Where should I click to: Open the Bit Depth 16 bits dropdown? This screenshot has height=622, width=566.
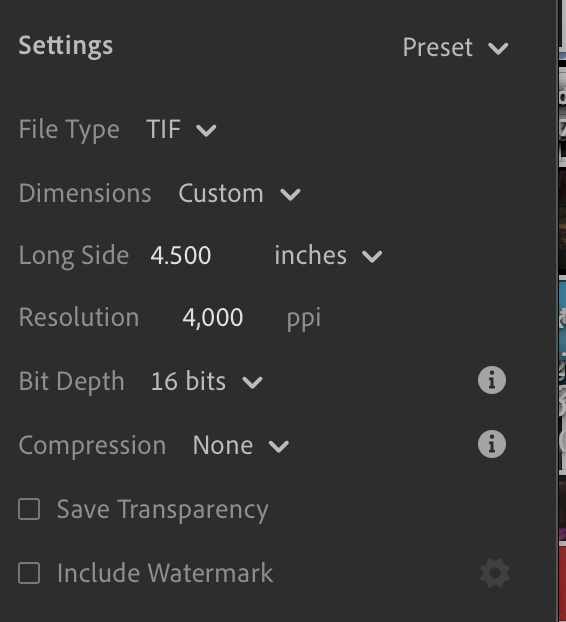click(207, 382)
